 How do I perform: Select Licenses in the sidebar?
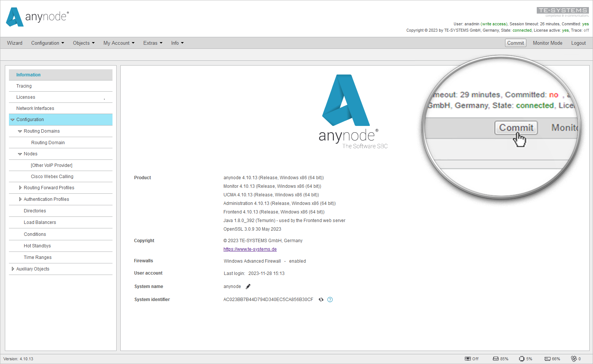[61, 97]
